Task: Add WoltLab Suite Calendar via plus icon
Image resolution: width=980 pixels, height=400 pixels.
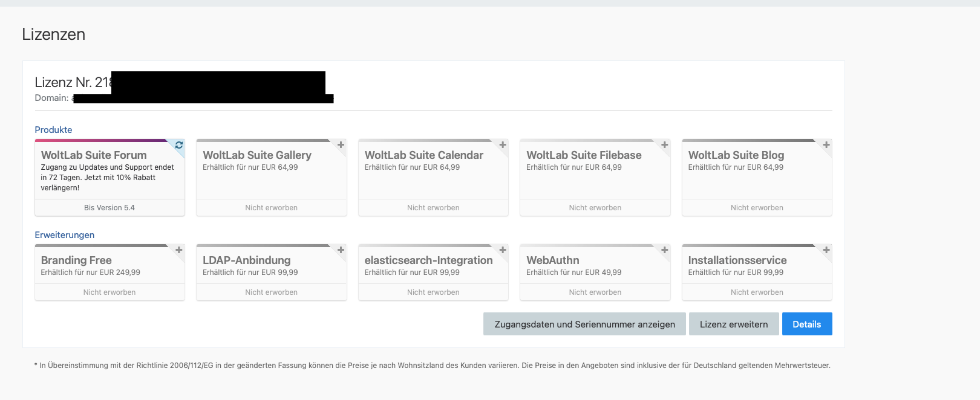Action: click(503, 145)
